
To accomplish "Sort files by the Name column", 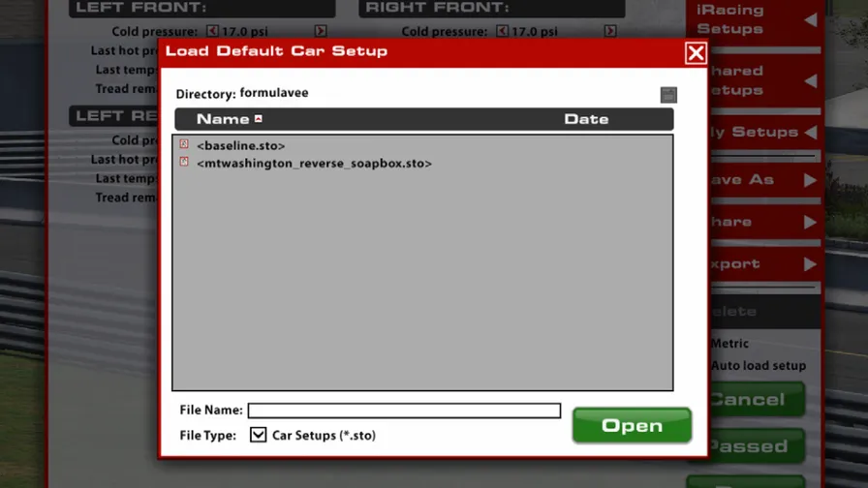I will [x=229, y=119].
